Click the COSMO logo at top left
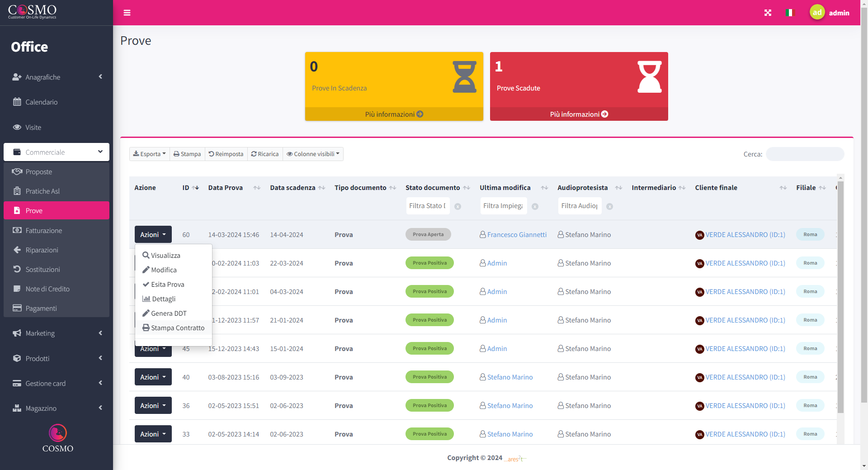The image size is (868, 470). 32,12
